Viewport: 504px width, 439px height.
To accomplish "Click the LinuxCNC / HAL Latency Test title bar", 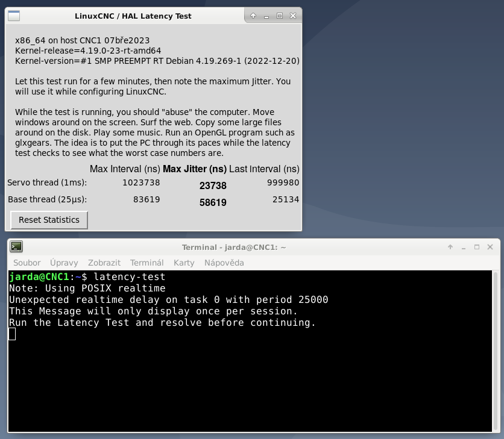I will [x=133, y=16].
